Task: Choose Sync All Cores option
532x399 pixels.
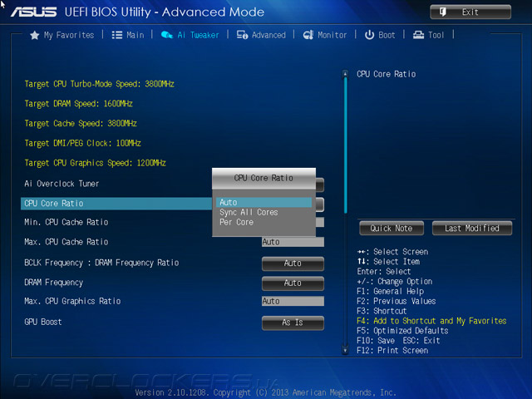Action: (x=264, y=213)
